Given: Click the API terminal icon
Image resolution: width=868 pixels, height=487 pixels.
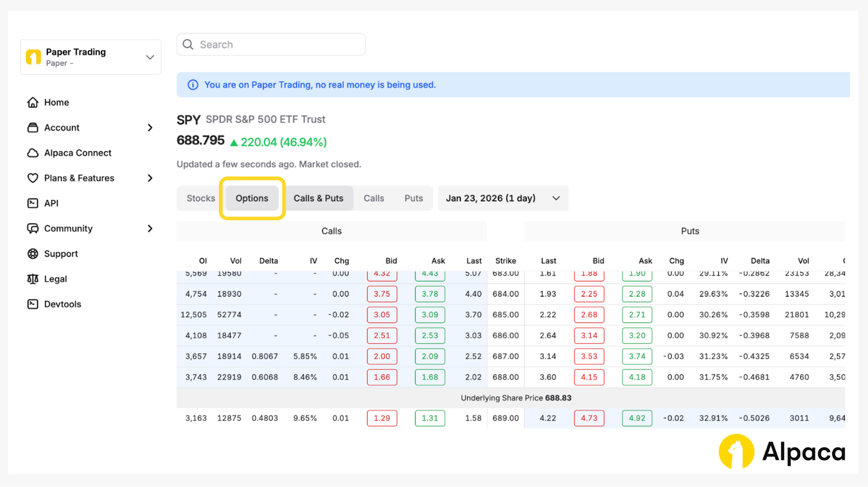Looking at the screenshot, I should coord(33,203).
